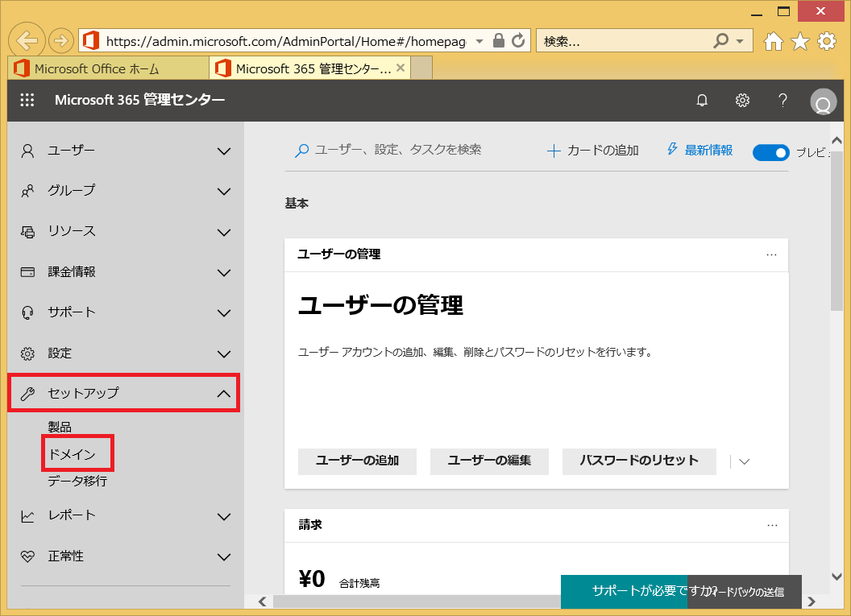Screen dimensions: 851x616
Task: Click the browser refresh icon
Action: tap(518, 41)
